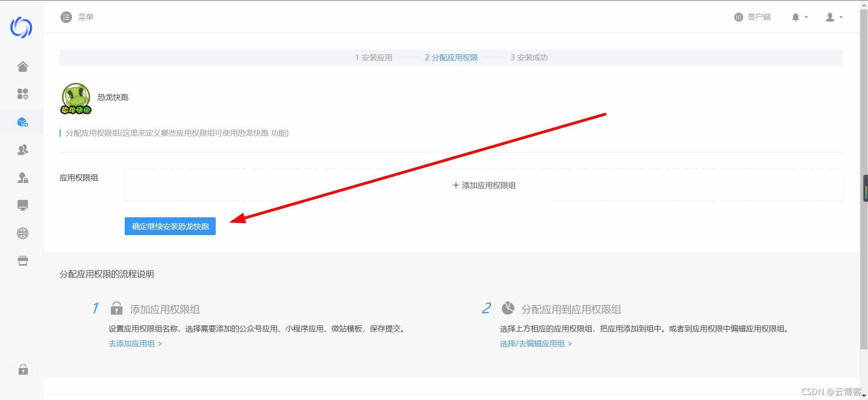Viewport: 868px width, 400px height.
Task: Open the 客户端 client link
Action: point(752,17)
